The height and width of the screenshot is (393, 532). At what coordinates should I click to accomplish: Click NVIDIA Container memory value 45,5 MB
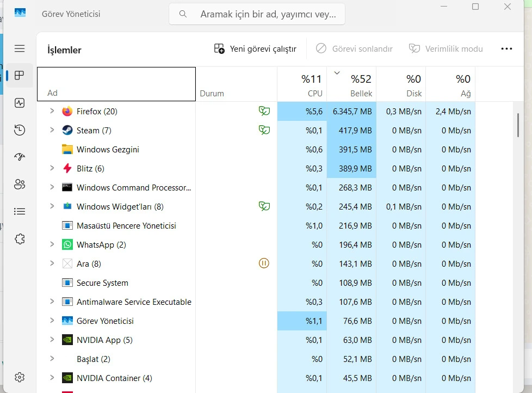[357, 378]
